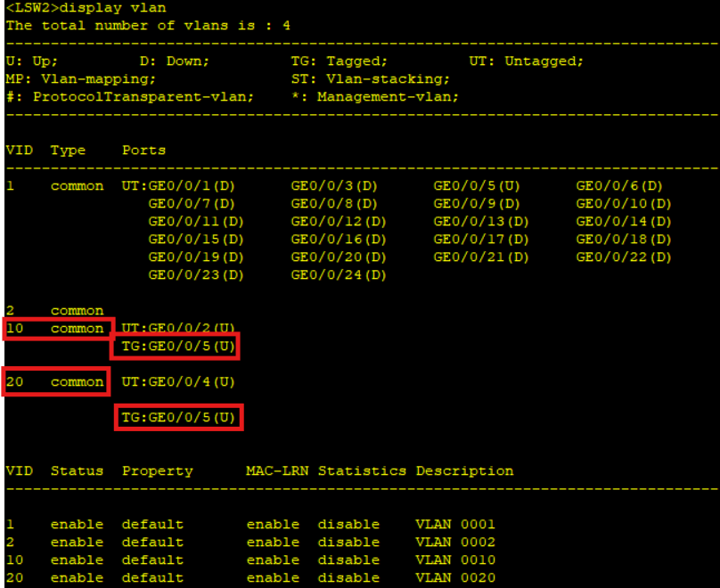Viewport: 720px width, 588px height.
Task: Click port GE0/0/10(D)
Action: [624, 204]
